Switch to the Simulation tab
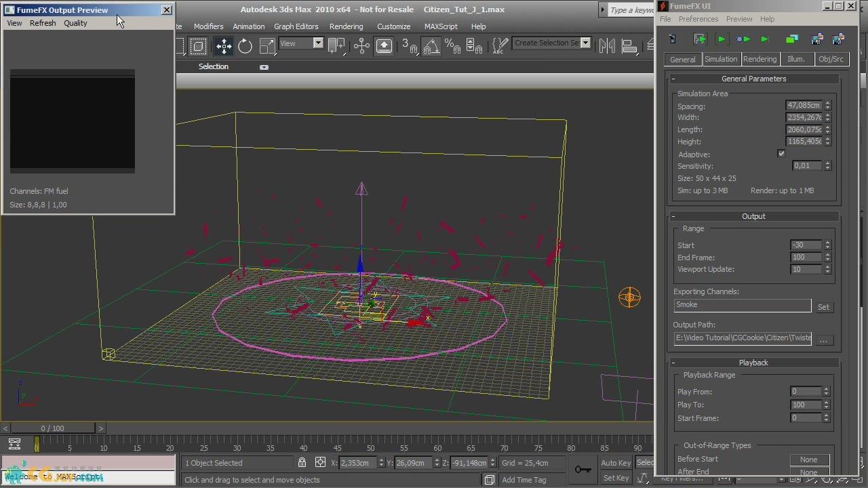This screenshot has width=868, height=488. click(x=720, y=59)
